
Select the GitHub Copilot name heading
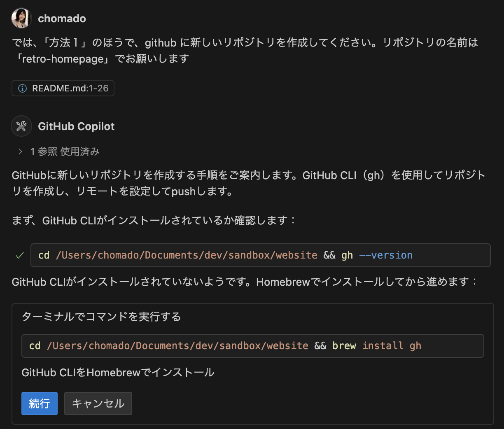point(76,126)
